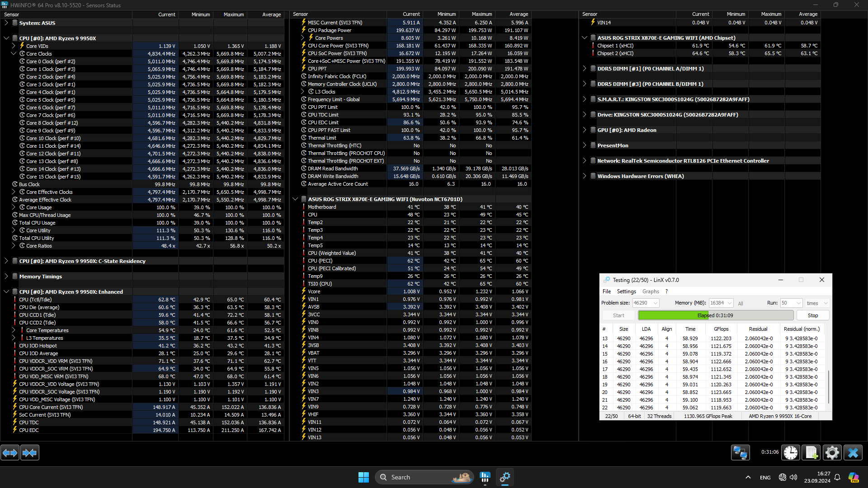
Task: Expand GPU [#0]: AMD Radeon section
Action: [x=585, y=130]
